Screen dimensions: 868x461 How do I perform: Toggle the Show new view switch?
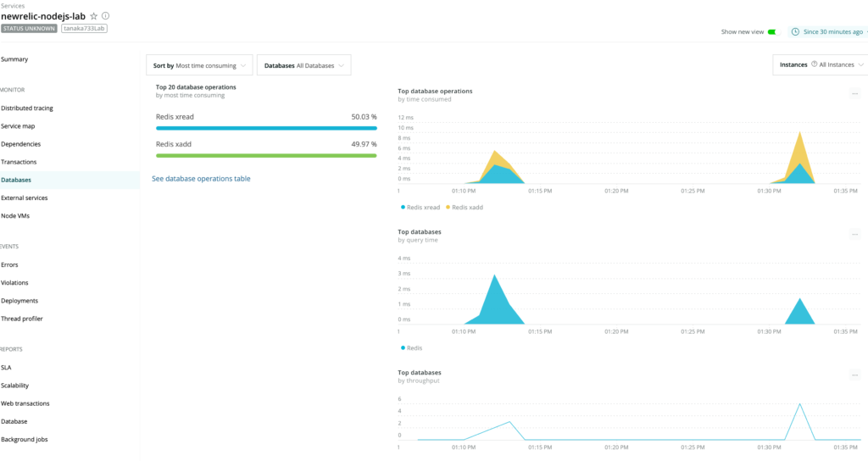tap(772, 31)
